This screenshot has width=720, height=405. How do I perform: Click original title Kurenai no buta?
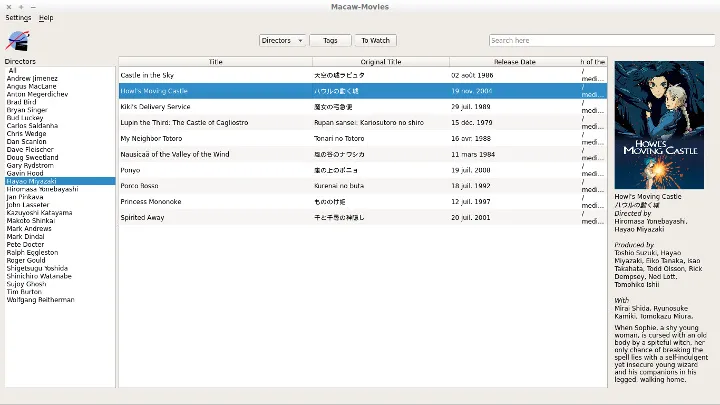pyautogui.click(x=339, y=186)
